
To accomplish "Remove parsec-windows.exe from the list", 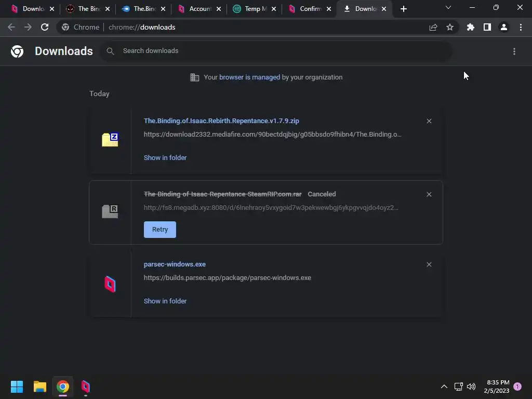I will (x=429, y=264).
